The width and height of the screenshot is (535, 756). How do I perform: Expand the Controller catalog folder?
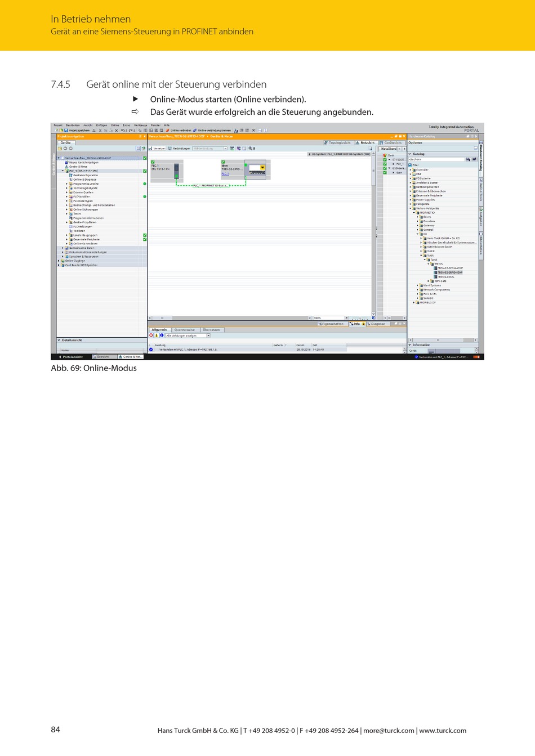411,169
